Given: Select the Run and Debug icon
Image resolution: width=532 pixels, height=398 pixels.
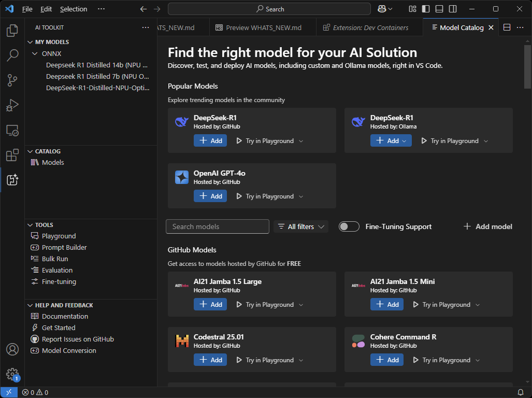Looking at the screenshot, I should [x=12, y=105].
